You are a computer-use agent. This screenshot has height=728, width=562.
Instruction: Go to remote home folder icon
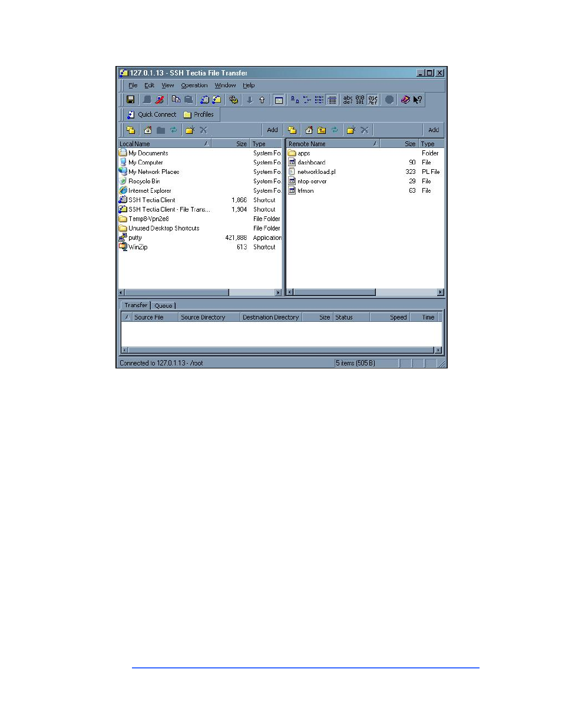[309, 130]
